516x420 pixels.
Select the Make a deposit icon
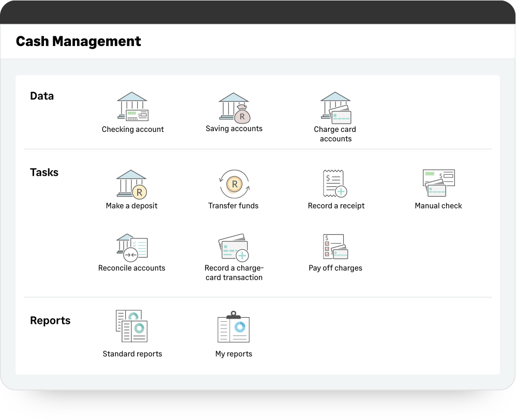tap(131, 184)
